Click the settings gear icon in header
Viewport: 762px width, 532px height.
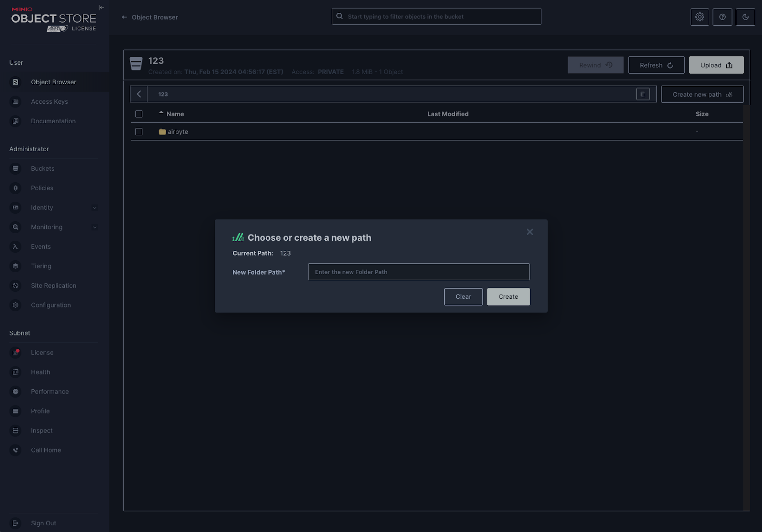700,17
